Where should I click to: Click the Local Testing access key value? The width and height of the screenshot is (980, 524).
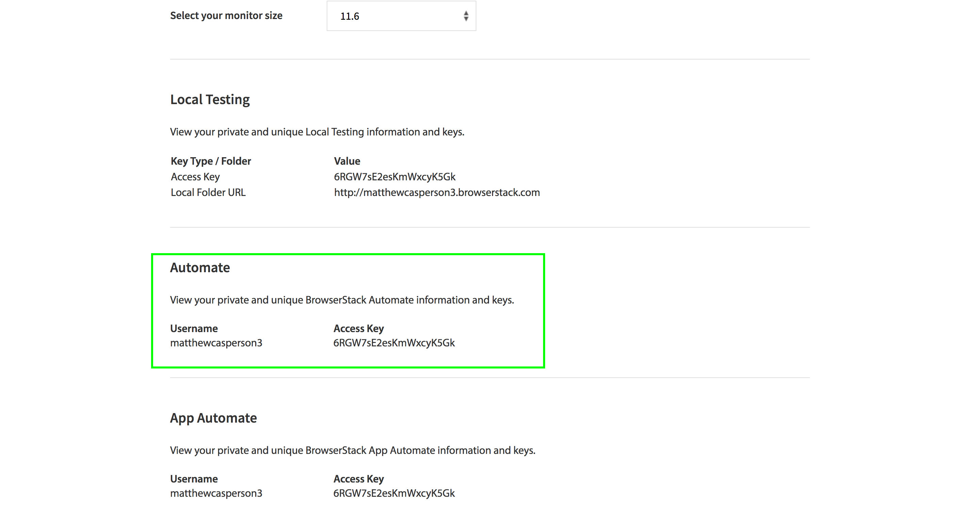[394, 177]
